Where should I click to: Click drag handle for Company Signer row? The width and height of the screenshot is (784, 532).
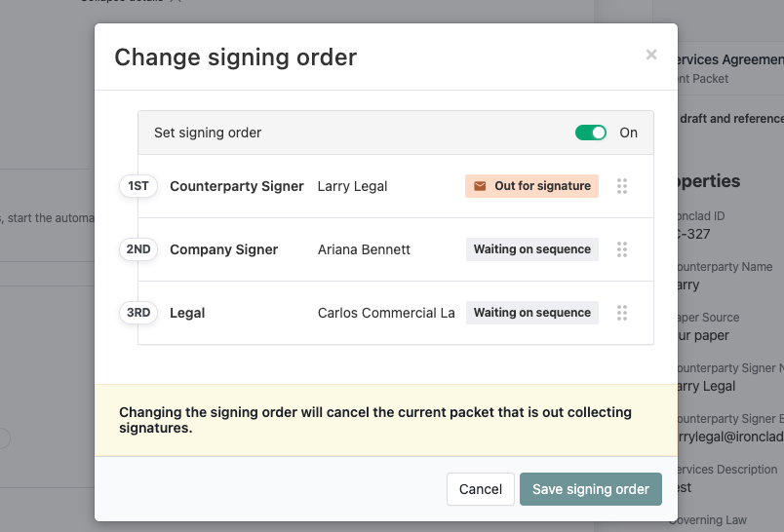click(622, 249)
